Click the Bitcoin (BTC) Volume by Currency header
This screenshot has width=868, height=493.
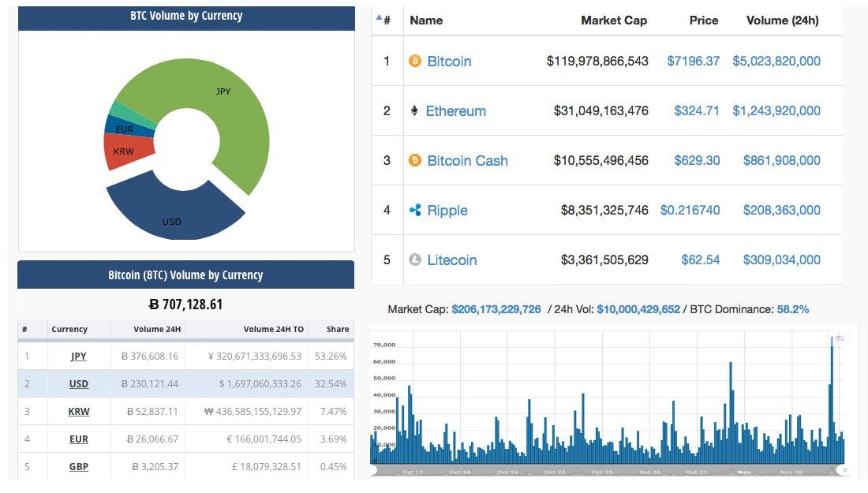click(185, 275)
